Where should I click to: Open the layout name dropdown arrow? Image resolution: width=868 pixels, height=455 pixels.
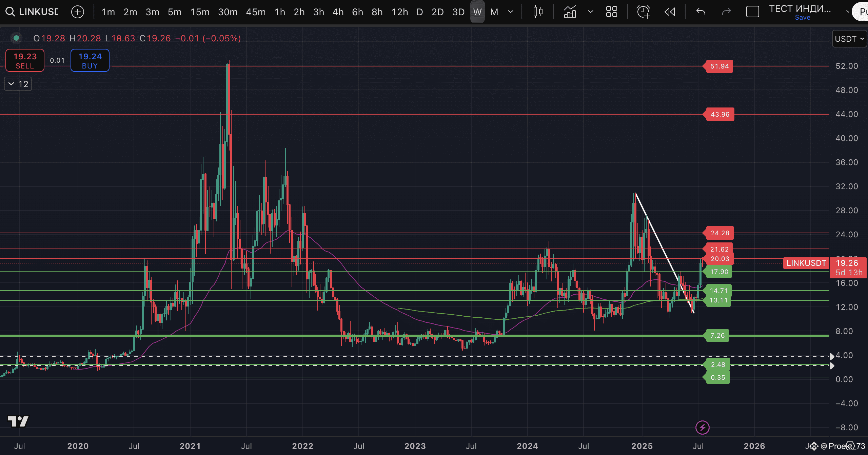(x=847, y=12)
